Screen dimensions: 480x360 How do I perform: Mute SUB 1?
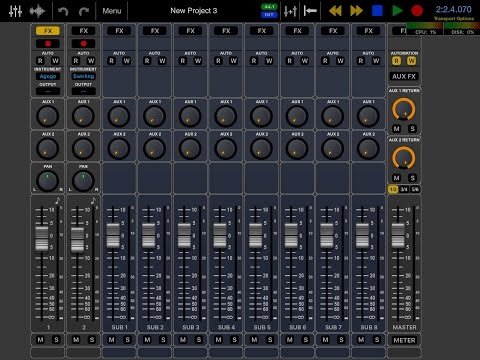pyautogui.click(x=112, y=340)
